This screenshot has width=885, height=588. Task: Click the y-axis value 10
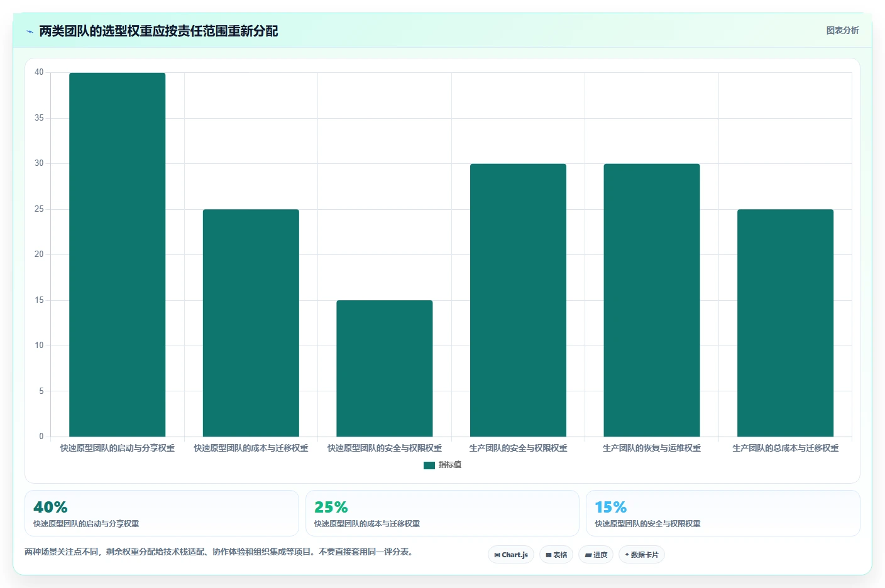[x=39, y=346]
